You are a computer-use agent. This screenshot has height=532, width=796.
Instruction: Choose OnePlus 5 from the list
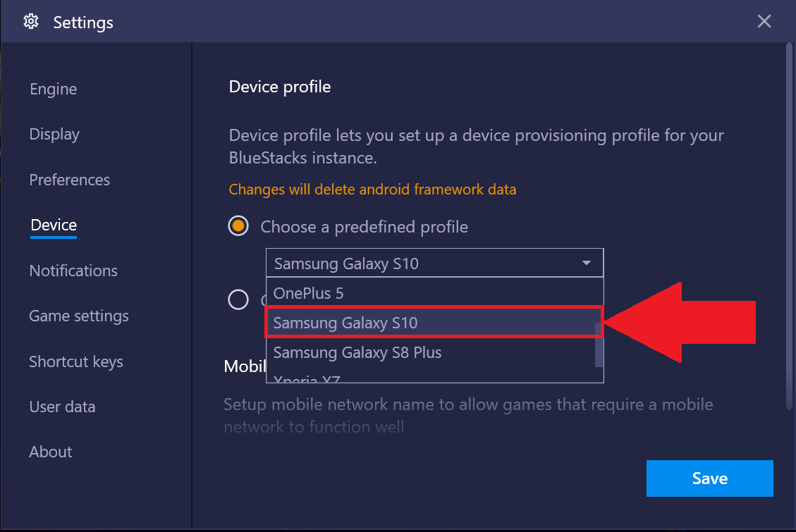434,293
